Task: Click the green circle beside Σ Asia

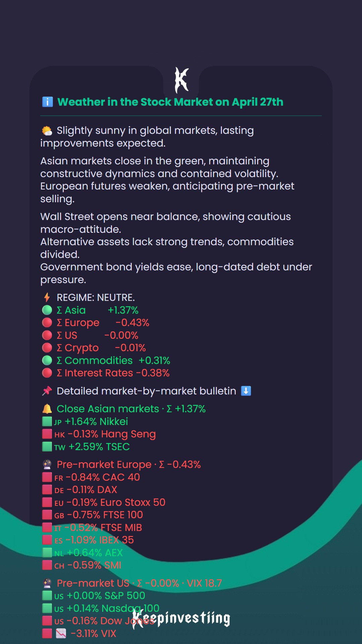Action: pos(47,310)
